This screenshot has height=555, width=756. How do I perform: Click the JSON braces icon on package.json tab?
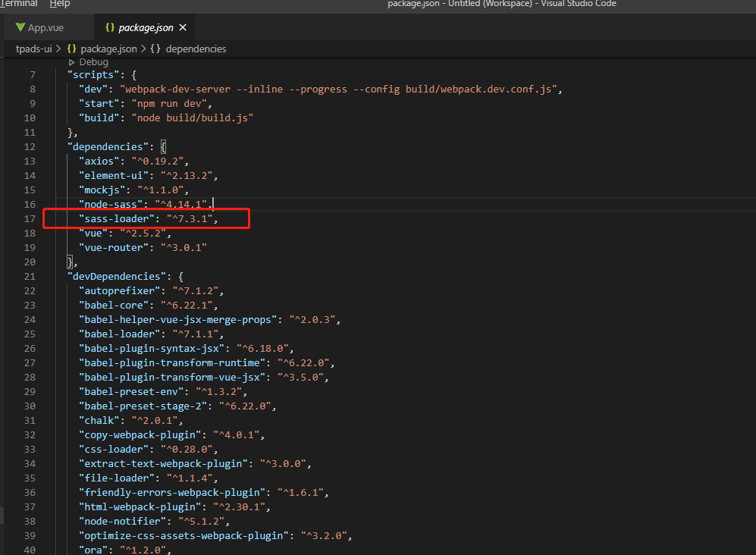110,27
